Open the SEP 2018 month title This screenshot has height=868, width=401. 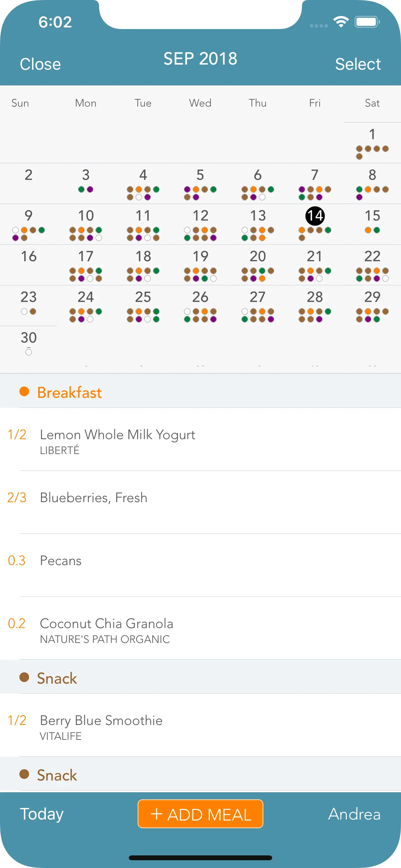pos(200,59)
